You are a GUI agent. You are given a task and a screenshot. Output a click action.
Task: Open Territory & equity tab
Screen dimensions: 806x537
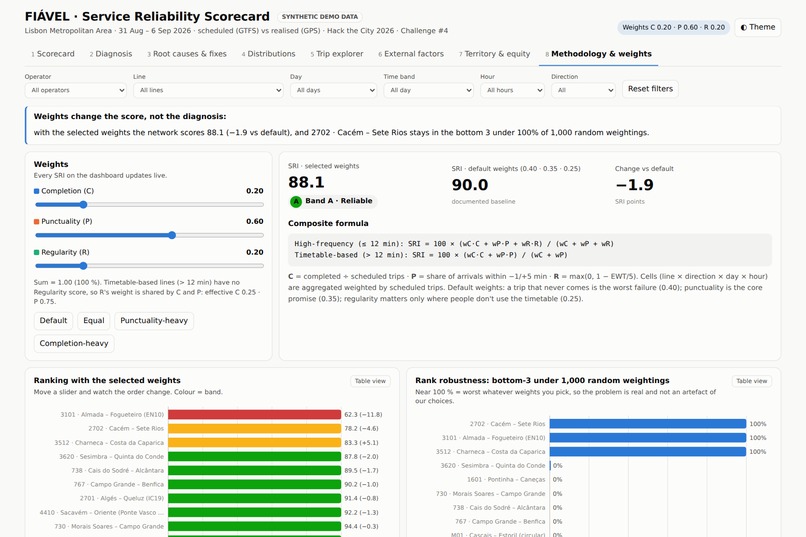[x=494, y=54]
